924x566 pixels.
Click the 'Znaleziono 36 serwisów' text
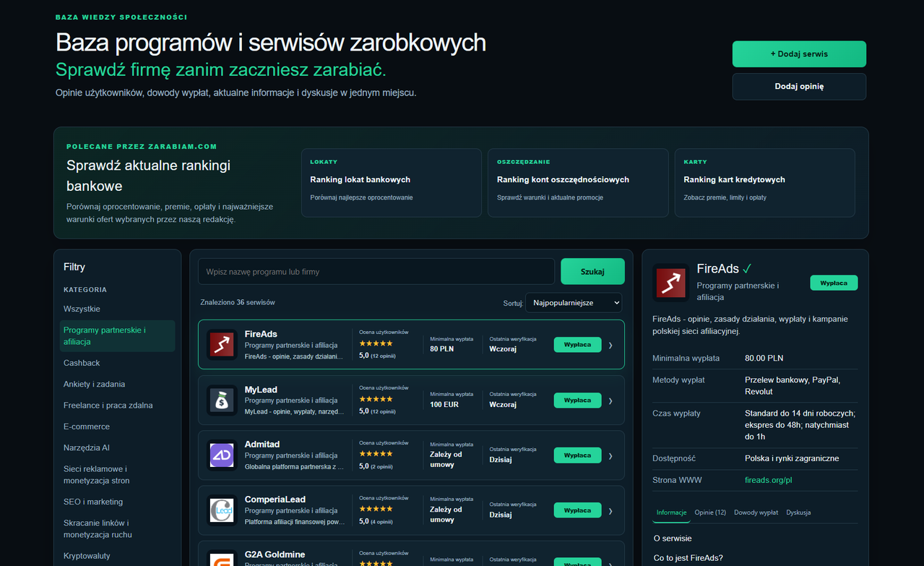[238, 302]
